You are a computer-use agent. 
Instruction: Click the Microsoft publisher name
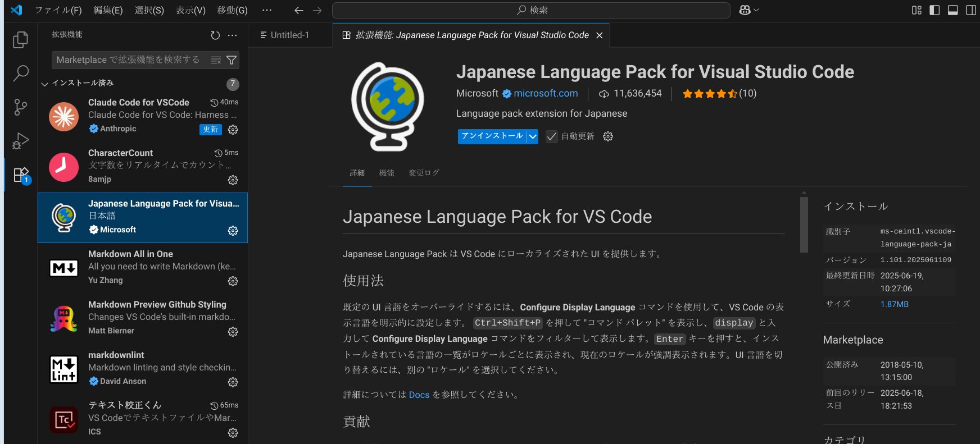click(477, 93)
